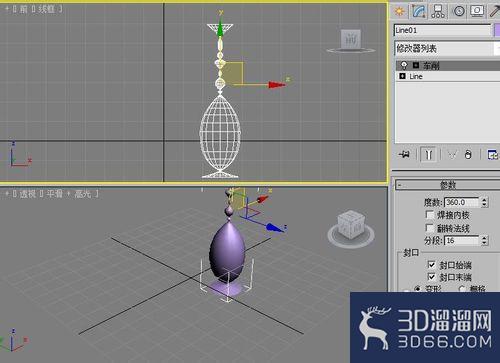Click the front viewport ViewCube face
500x363 pixels.
[x=351, y=39]
